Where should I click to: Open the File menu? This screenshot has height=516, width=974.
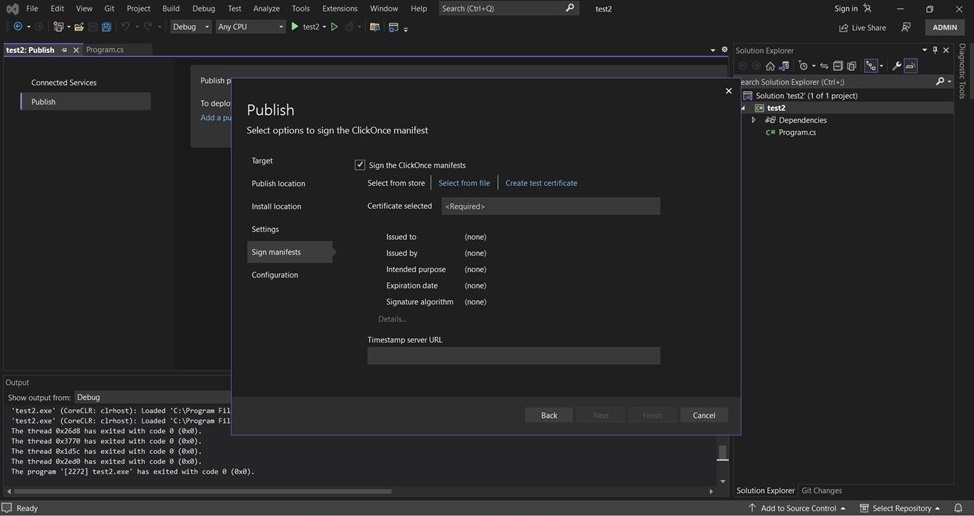pyautogui.click(x=32, y=8)
